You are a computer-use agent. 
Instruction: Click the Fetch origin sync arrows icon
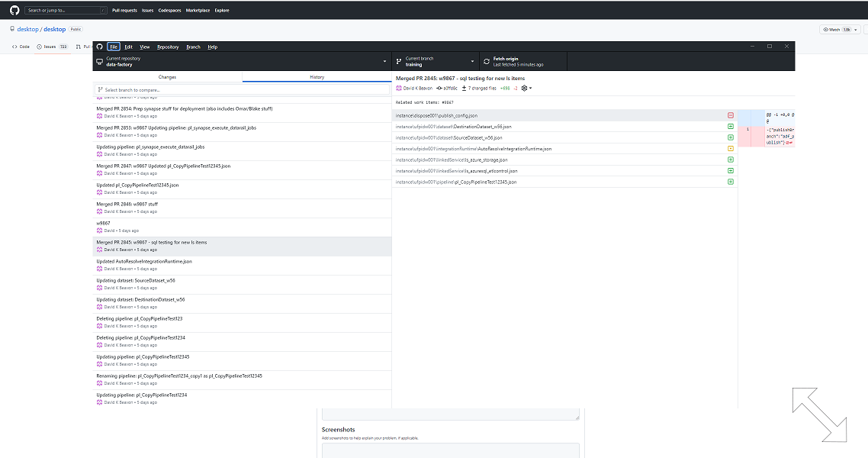(487, 62)
